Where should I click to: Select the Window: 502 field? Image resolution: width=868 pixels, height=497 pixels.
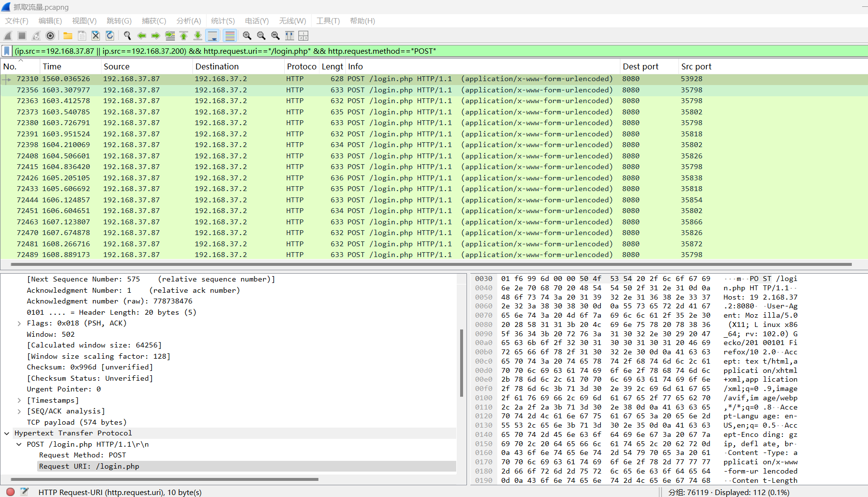(51, 334)
